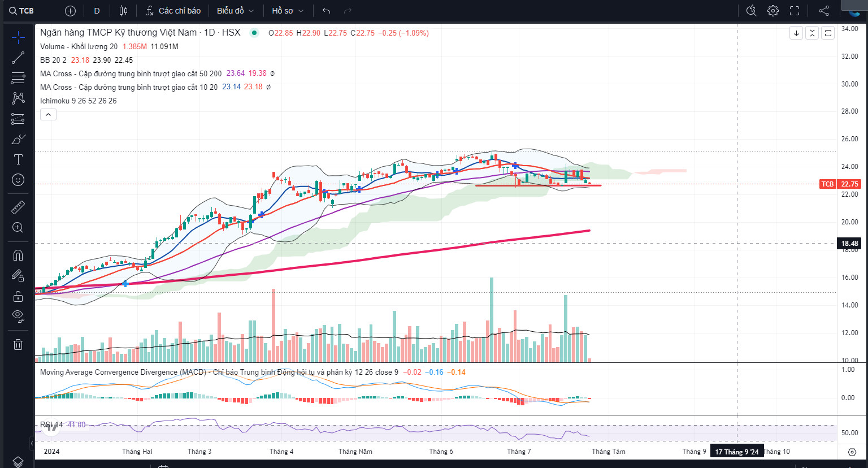Viewport: 868px width, 468px height.
Task: Open chart settings with the top gear icon
Action: [773, 11]
